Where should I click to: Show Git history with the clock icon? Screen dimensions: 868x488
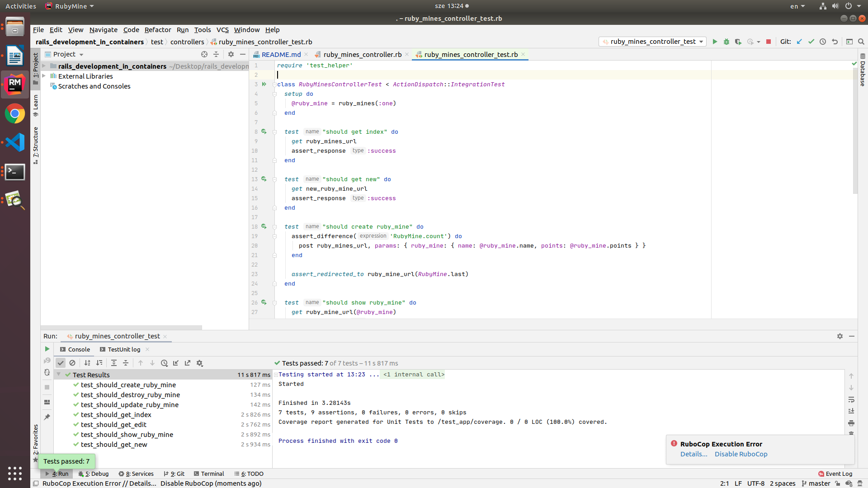pos(823,42)
